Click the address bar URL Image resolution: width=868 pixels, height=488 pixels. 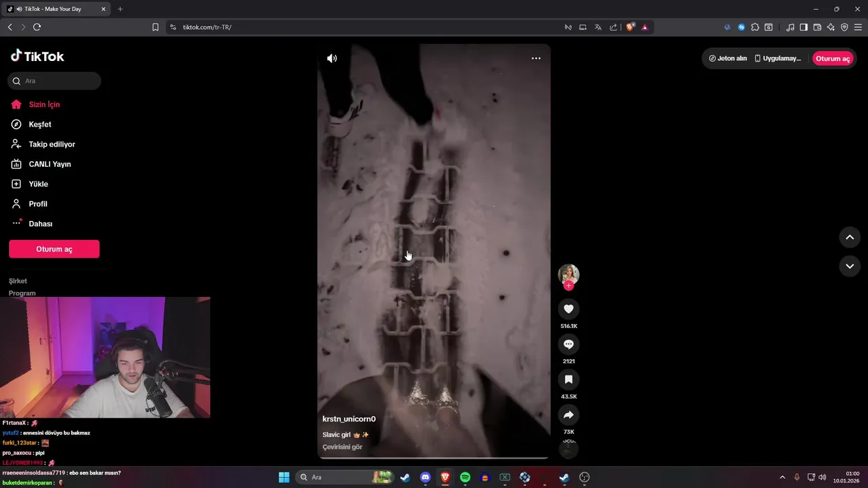tap(207, 27)
